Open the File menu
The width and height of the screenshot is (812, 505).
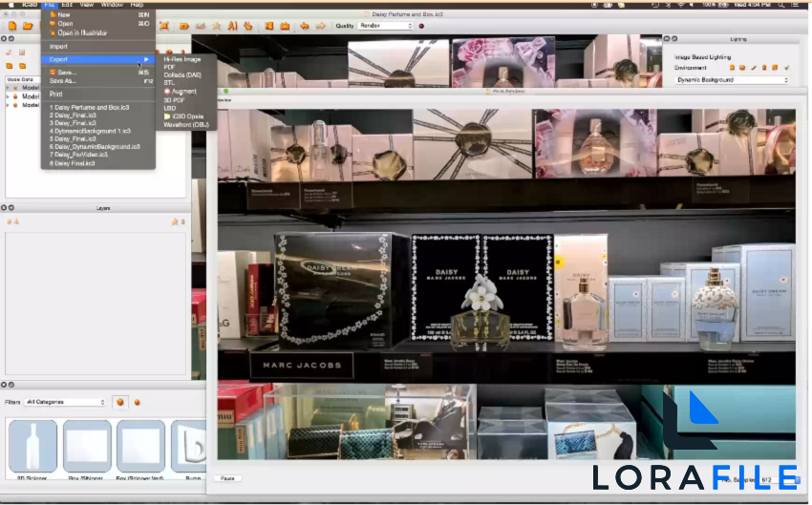tap(49, 5)
